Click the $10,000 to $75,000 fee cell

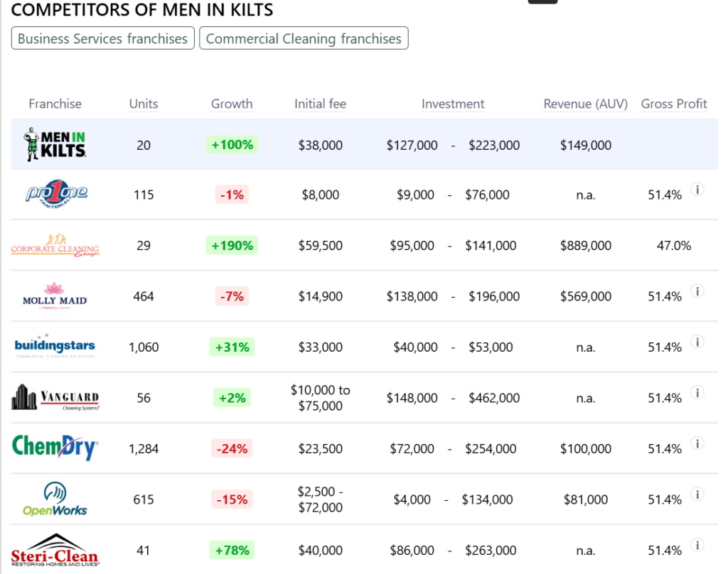(321, 398)
